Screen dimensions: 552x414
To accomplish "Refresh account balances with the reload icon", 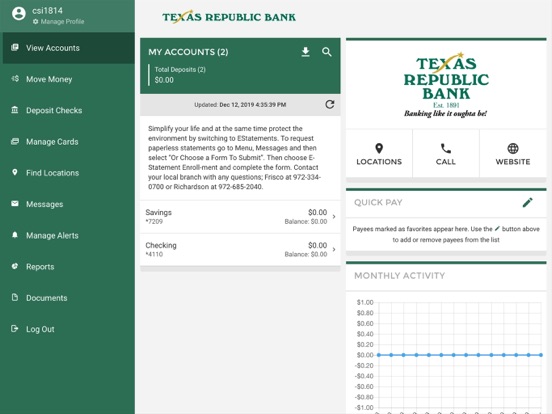I will (330, 105).
